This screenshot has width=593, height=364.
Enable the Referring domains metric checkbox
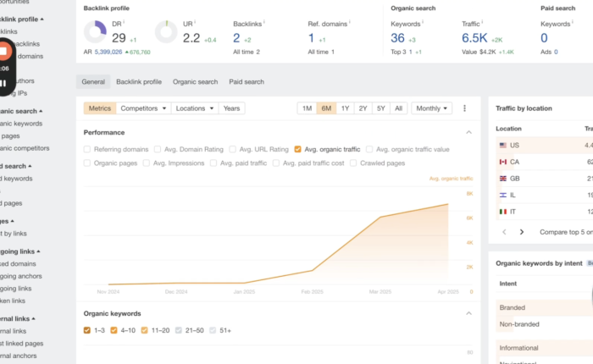[88, 149]
